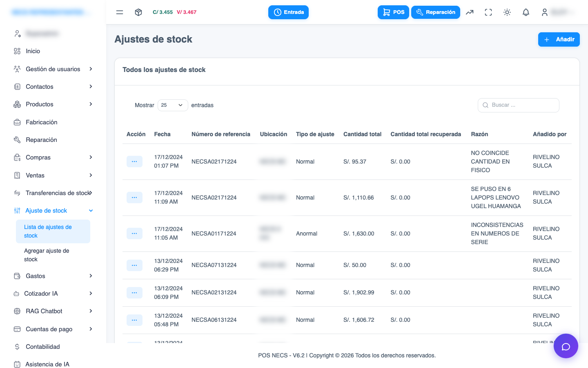Click the Cotizador IA robot icon
588x368 pixels.
(x=16, y=294)
